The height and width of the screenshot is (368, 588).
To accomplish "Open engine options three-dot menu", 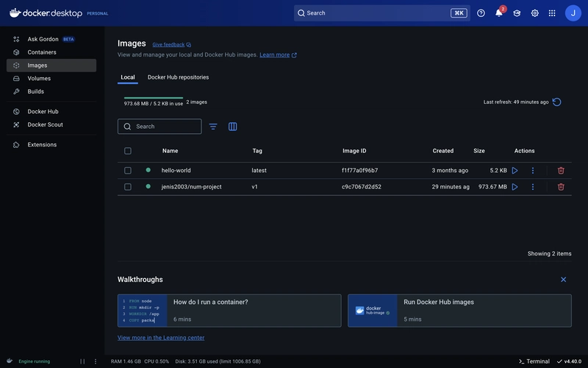I will tap(96, 361).
